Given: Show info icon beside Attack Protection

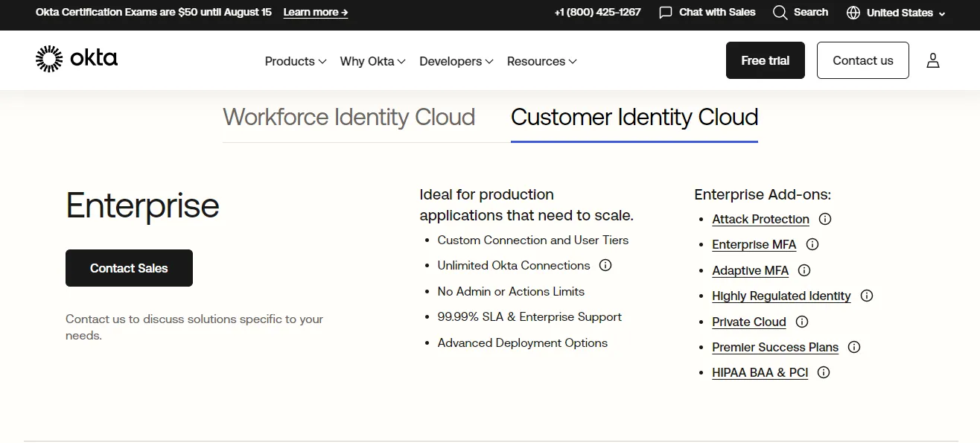Looking at the screenshot, I should [x=825, y=219].
